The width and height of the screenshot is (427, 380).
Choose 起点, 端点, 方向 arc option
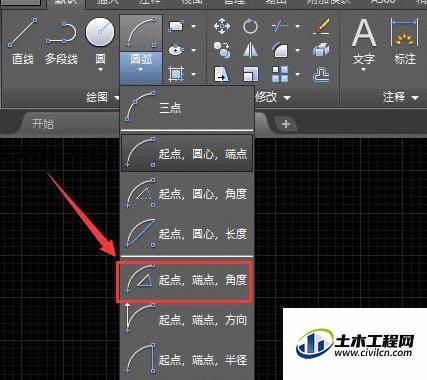(187, 319)
